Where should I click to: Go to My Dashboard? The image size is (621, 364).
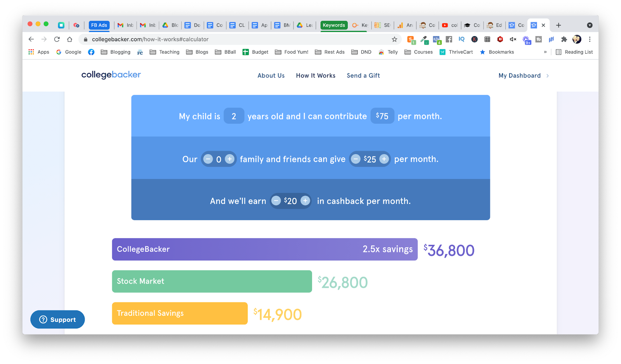click(x=524, y=76)
